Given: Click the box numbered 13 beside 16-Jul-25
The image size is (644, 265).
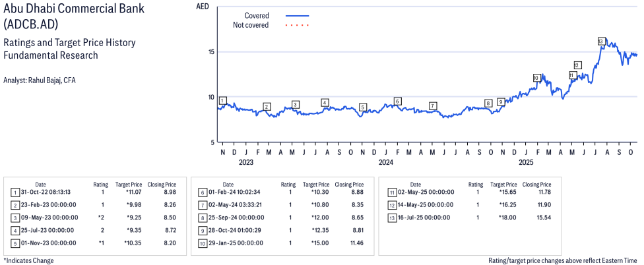Looking at the screenshot, I should pos(392,217).
